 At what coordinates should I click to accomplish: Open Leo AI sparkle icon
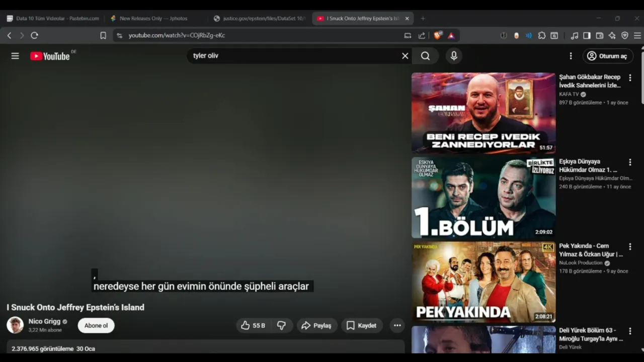(x=612, y=35)
